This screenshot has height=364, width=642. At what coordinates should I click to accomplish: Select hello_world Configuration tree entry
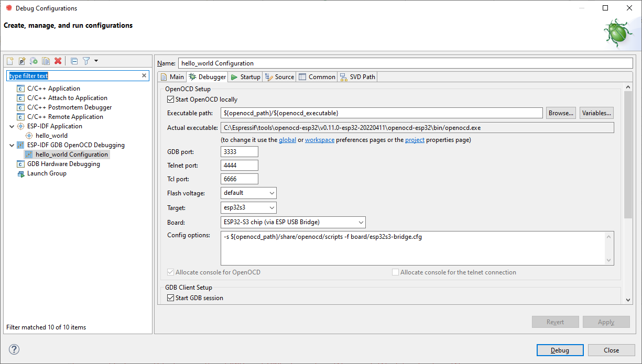[x=72, y=155]
